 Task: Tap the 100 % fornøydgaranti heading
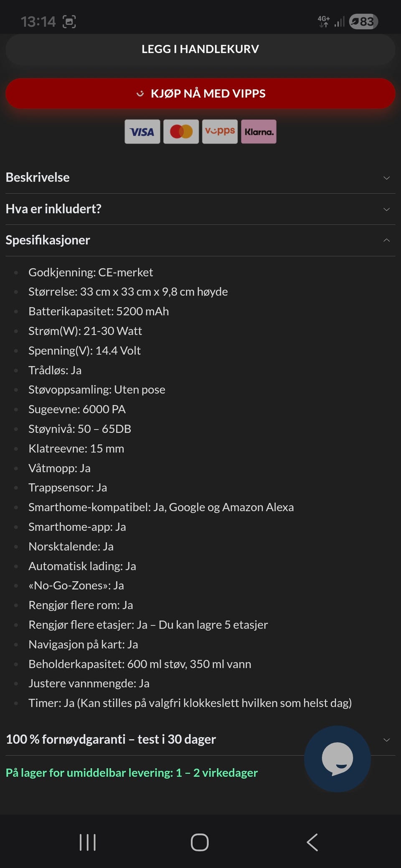(111, 739)
